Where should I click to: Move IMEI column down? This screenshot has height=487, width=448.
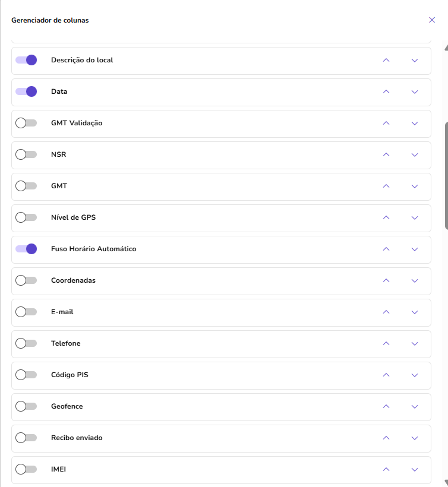415,470
